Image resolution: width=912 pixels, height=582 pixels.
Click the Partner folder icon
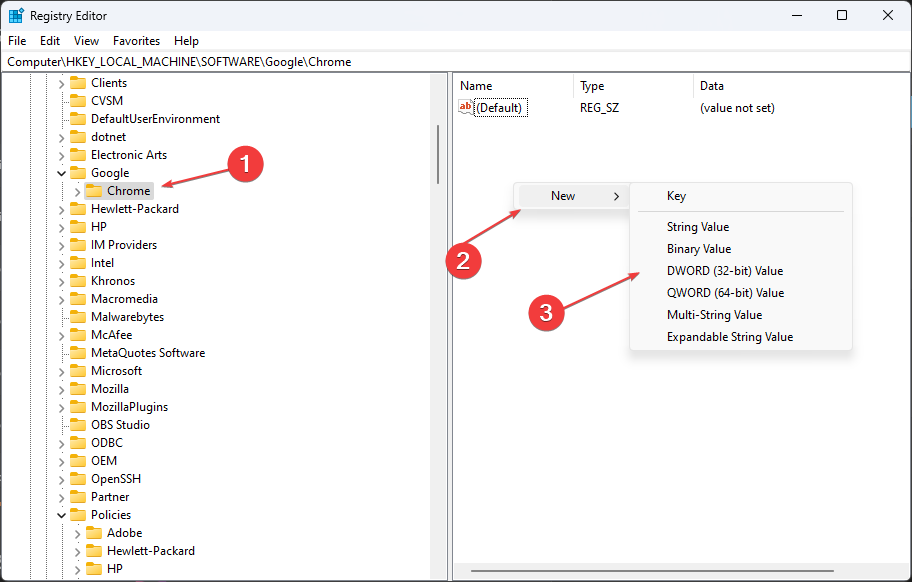[x=78, y=498]
